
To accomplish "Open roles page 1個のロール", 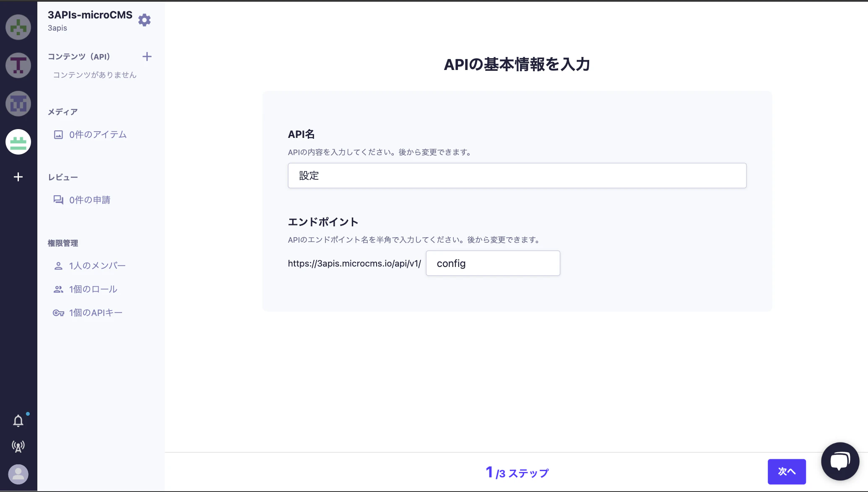I will [x=86, y=289].
